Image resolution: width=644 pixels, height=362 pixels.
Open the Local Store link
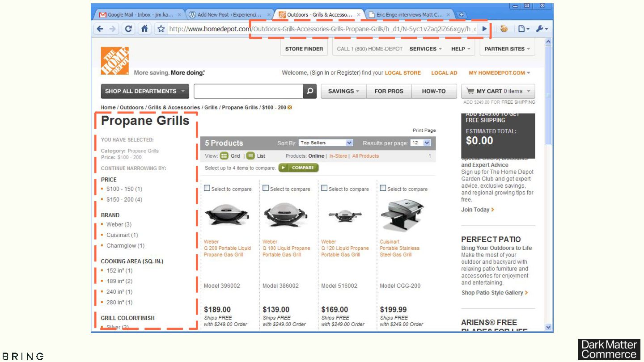click(403, 73)
